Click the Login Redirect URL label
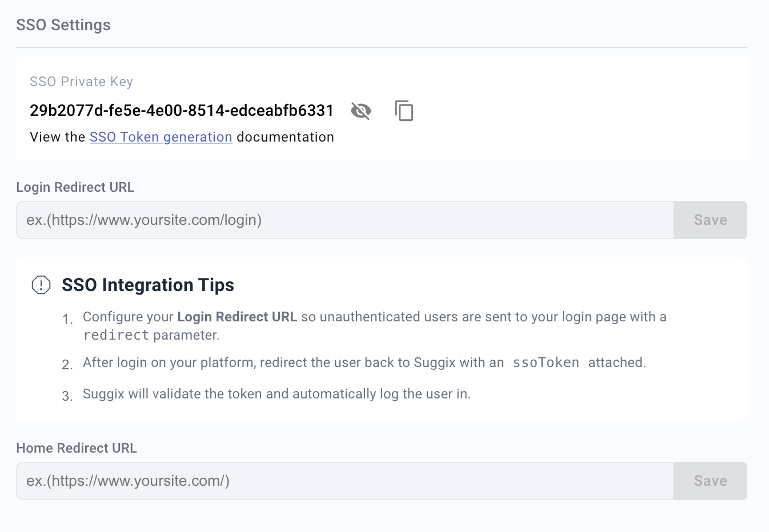769x532 pixels. point(75,187)
